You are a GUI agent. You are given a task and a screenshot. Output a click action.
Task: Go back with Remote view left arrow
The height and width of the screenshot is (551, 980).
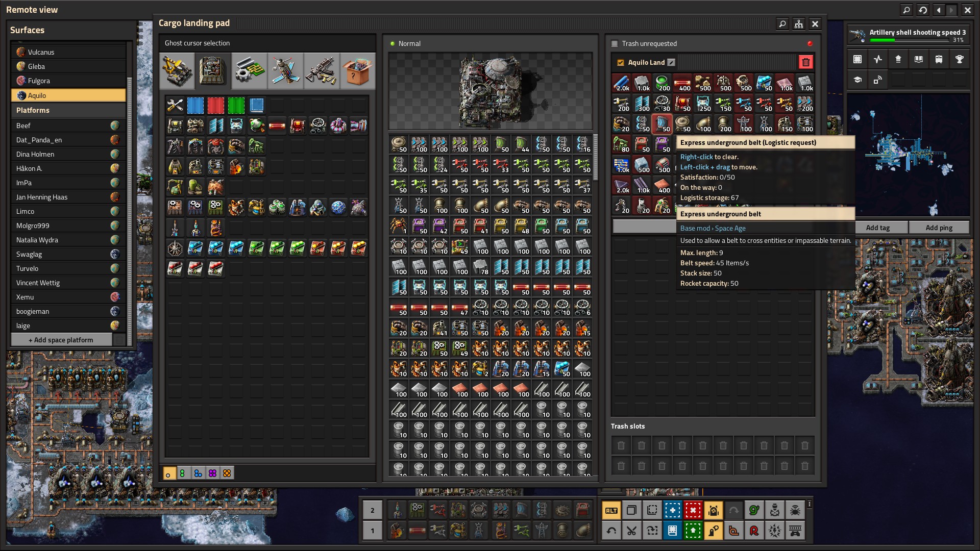point(939,10)
